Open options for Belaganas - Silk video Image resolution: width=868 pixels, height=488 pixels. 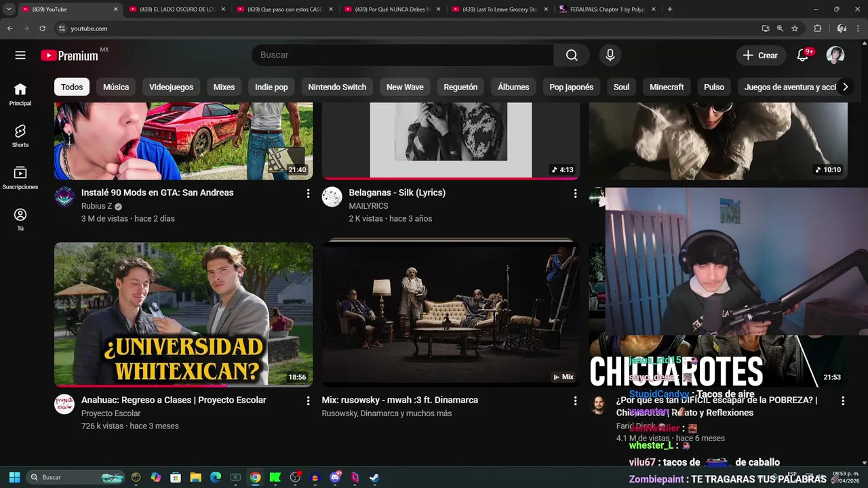575,193
